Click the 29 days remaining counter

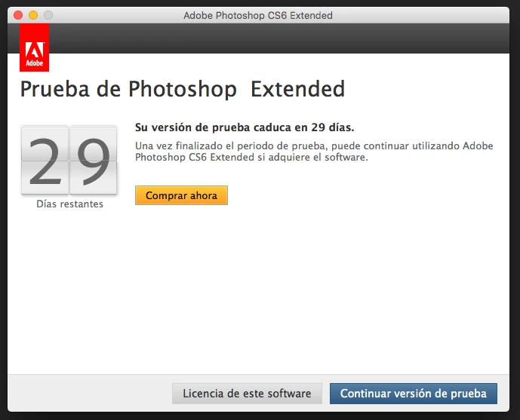pos(69,161)
